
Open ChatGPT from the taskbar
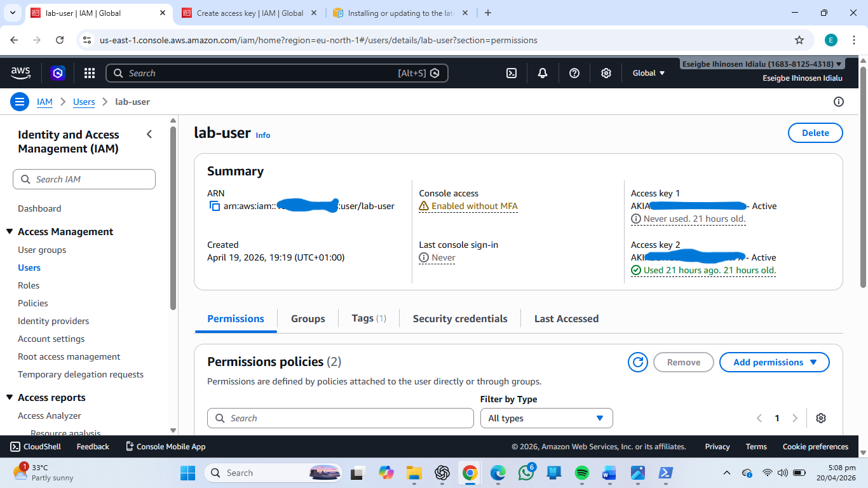(x=442, y=473)
